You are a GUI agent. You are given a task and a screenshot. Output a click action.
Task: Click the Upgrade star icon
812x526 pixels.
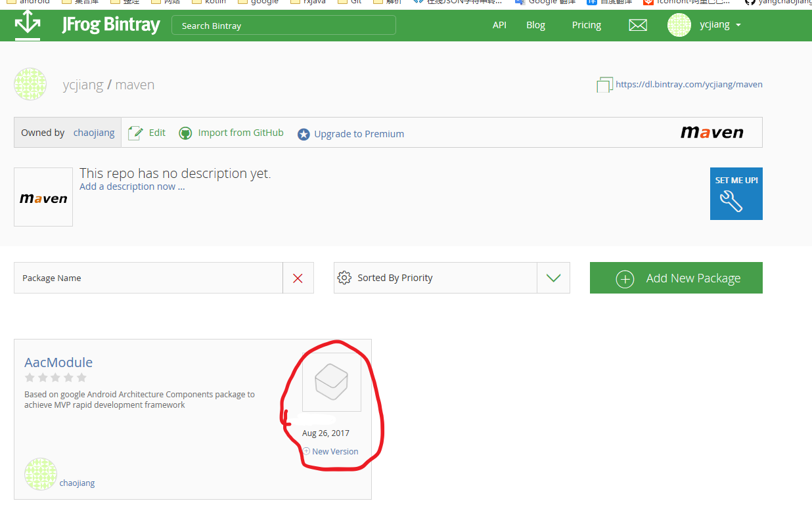(x=304, y=134)
